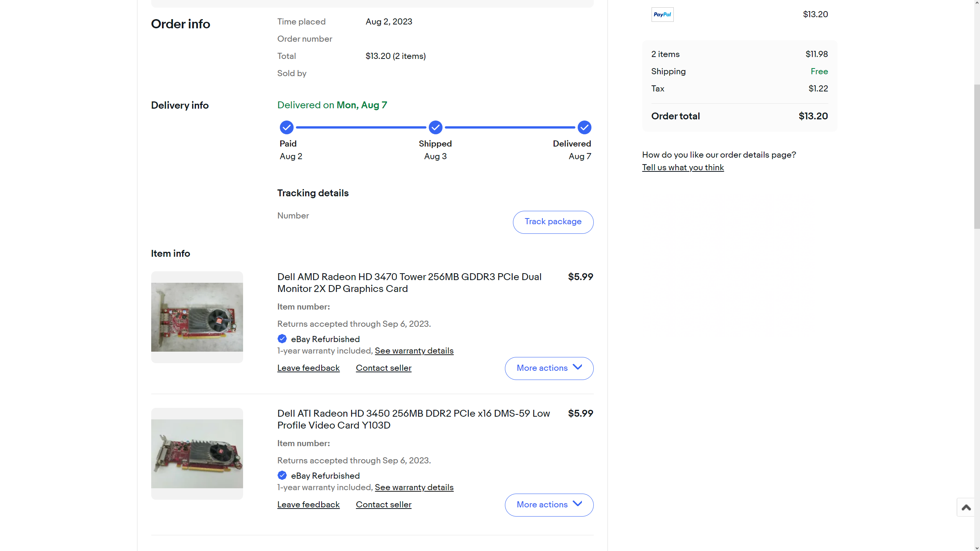980x551 pixels.
Task: Open the Radeon HD 3470 product thumbnail
Action: click(x=197, y=317)
